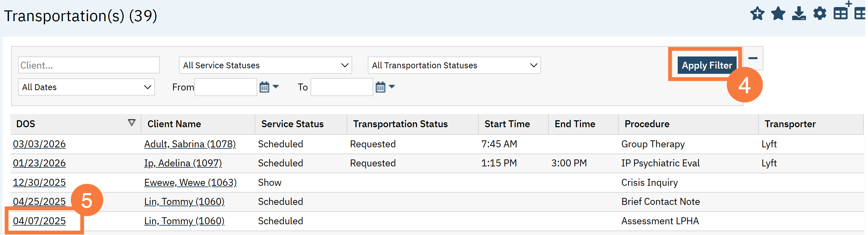868x235 pixels.
Task: Click the download export icon
Action: [799, 14]
